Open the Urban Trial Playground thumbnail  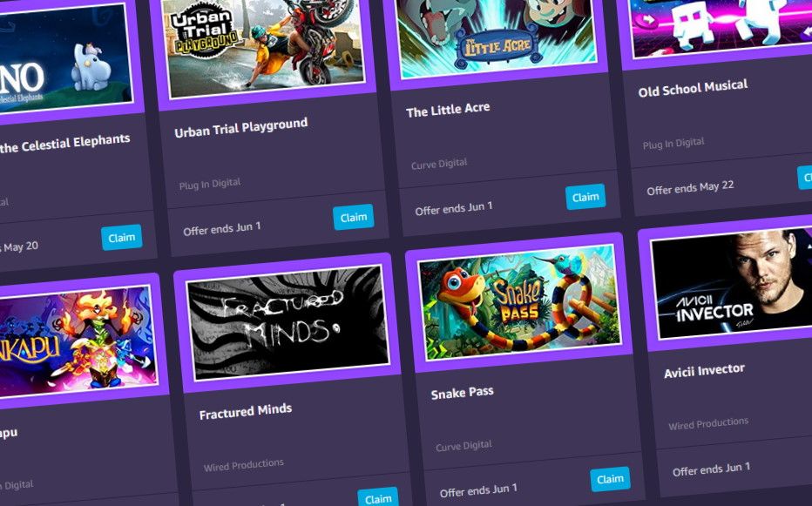point(263,48)
